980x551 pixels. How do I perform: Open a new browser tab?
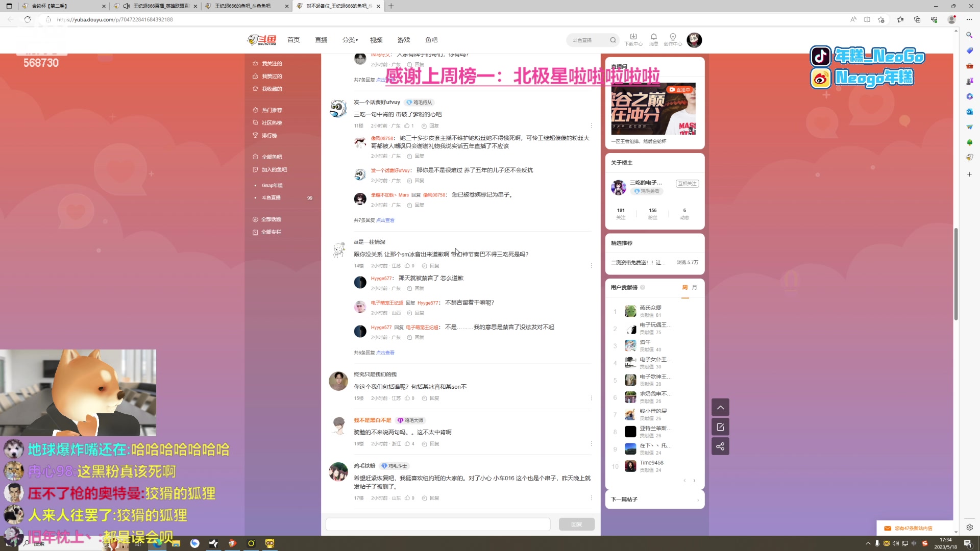391,6
